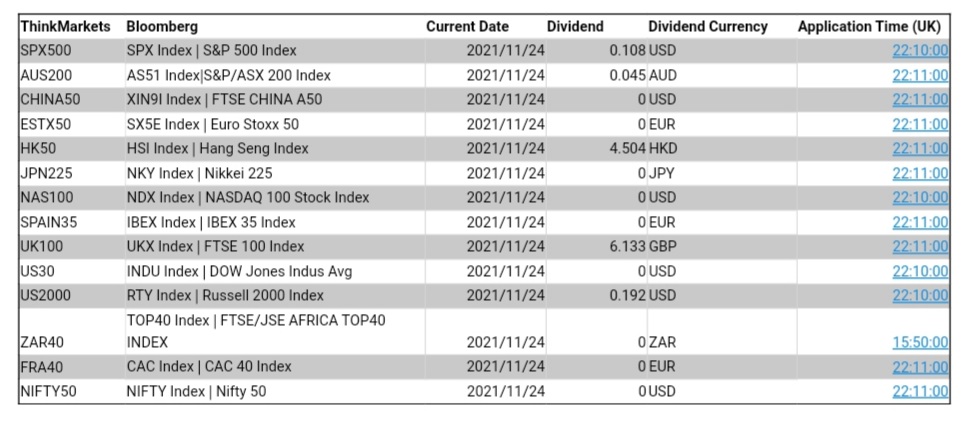Click the Dividend Currency column header

[708, 26]
